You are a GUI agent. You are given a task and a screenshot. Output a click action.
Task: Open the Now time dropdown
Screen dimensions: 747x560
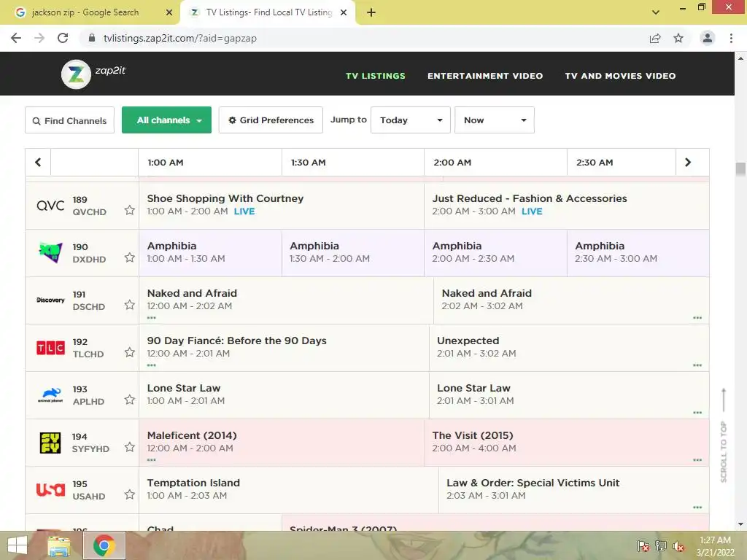tap(495, 120)
